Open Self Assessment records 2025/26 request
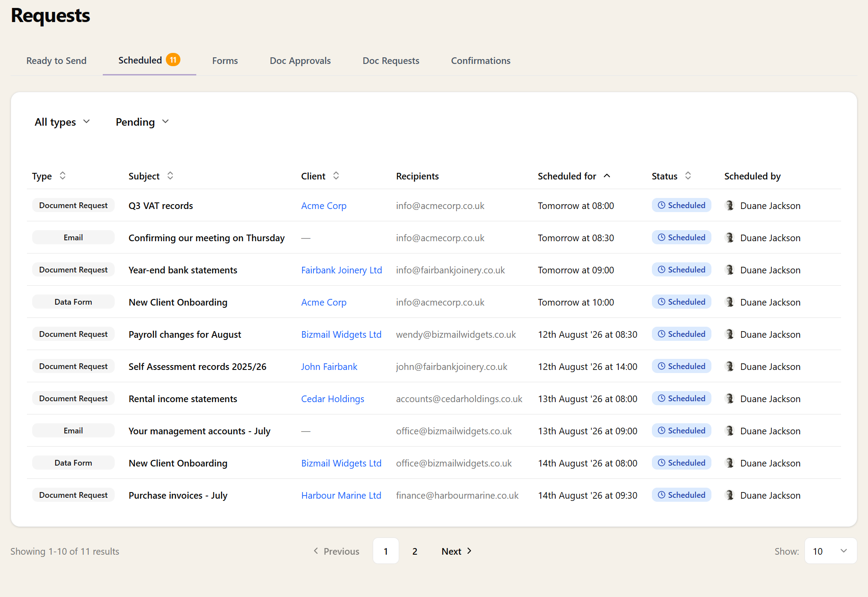The width and height of the screenshot is (868, 597). coord(198,367)
